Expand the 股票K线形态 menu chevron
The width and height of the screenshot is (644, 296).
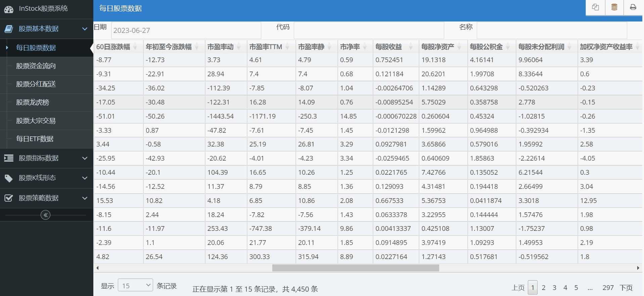(x=85, y=178)
